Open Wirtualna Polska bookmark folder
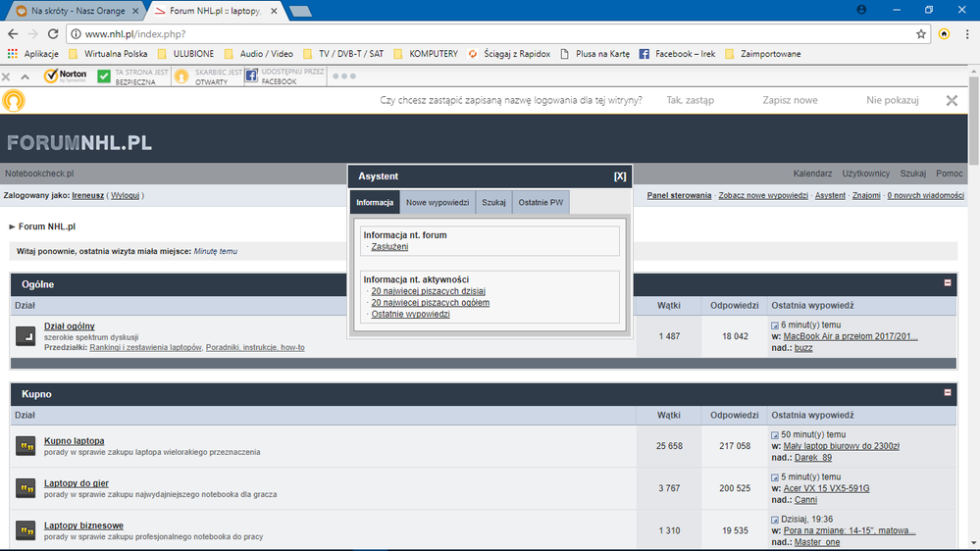 tap(108, 54)
